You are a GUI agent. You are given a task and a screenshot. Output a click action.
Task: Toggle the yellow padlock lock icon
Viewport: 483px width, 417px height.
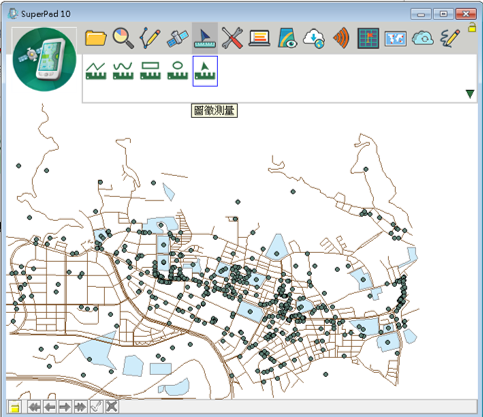472,27
